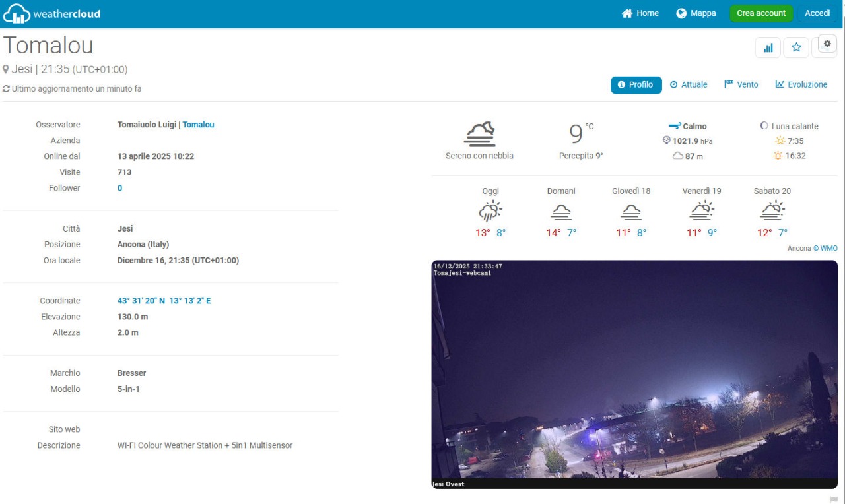This screenshot has width=845, height=504.
Task: Select today's rain forecast icon
Action: pos(490,212)
